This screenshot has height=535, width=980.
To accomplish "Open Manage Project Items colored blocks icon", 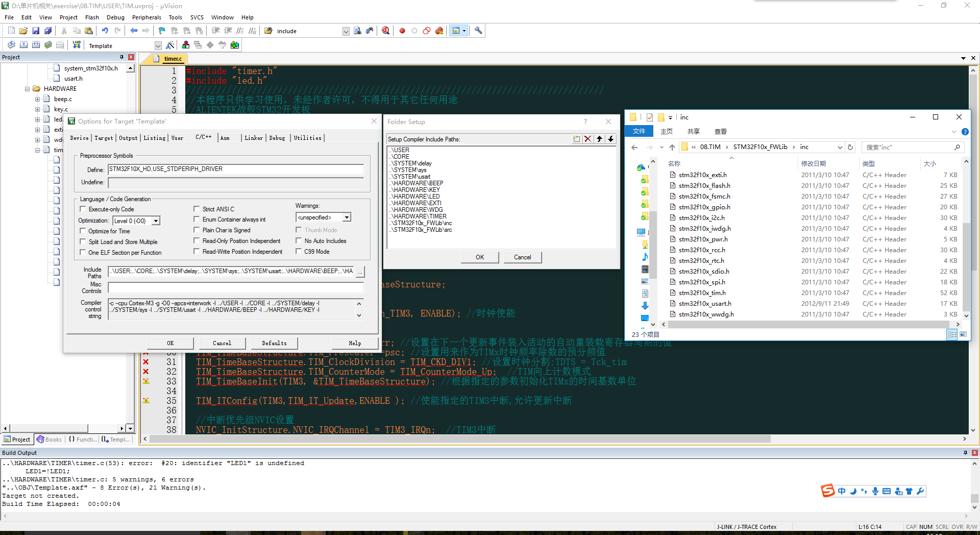I will [186, 45].
